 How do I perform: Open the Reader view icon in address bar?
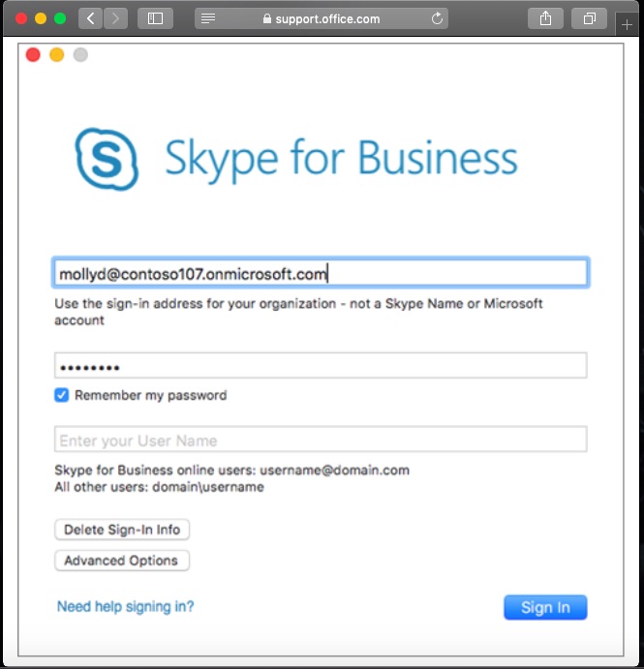pos(208,18)
